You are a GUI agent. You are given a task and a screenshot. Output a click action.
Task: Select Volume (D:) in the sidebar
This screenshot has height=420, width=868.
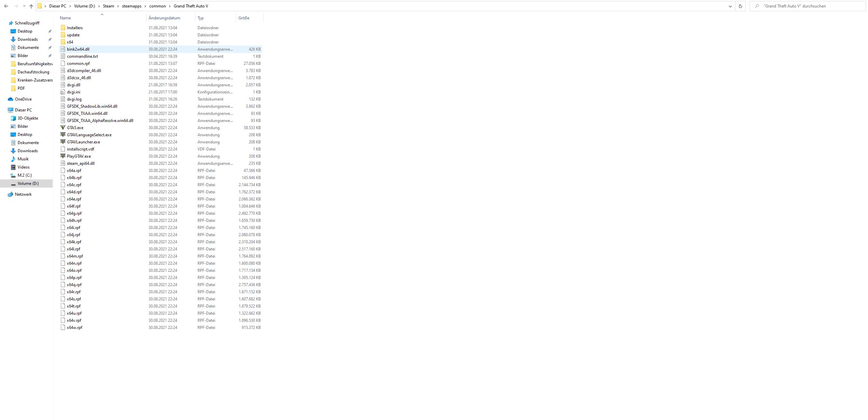click(x=28, y=183)
